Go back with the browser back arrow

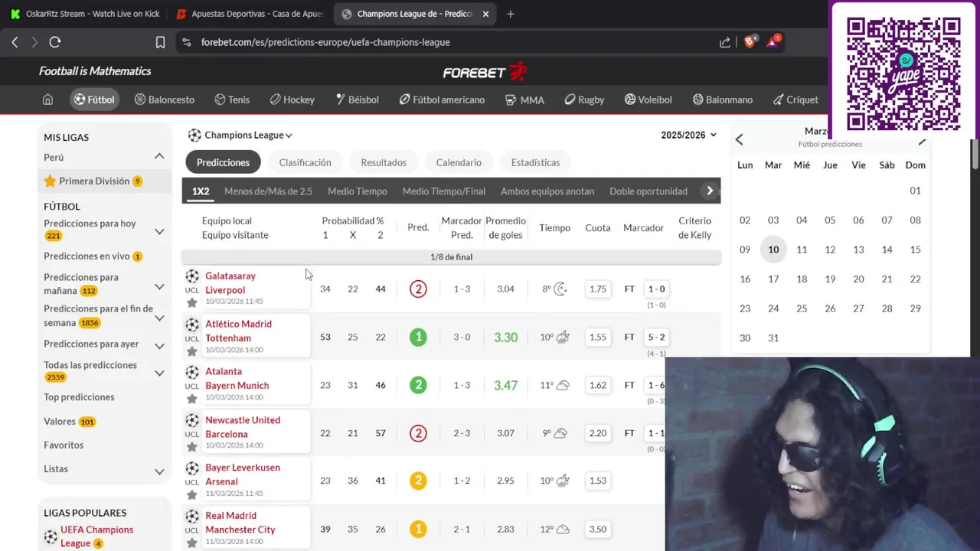tap(15, 42)
